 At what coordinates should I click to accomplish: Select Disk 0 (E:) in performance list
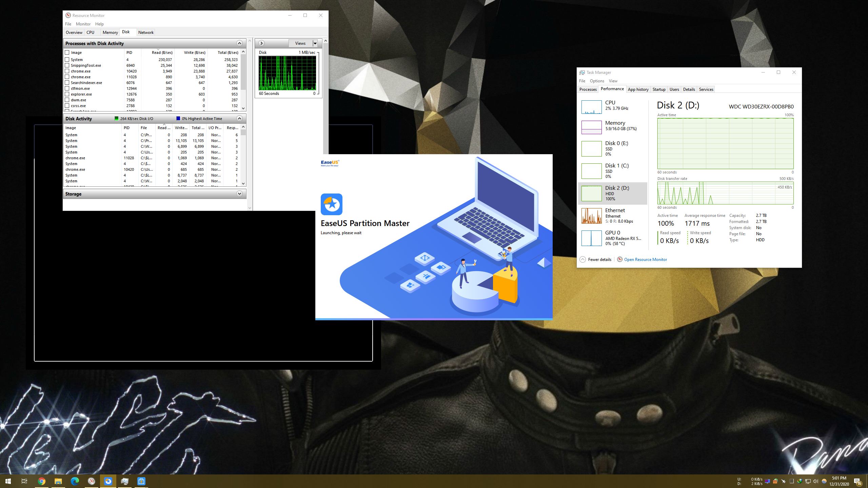coord(612,148)
